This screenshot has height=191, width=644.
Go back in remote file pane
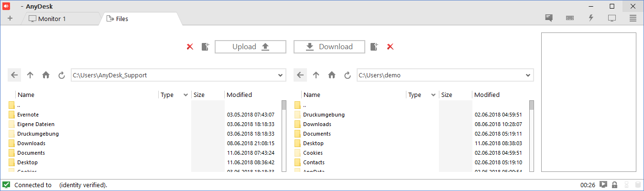300,75
